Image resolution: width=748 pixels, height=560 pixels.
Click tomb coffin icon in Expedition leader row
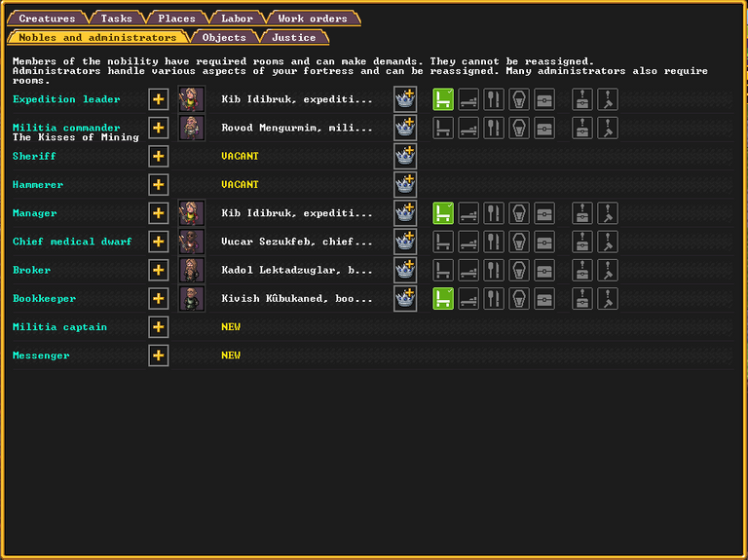[518, 99]
